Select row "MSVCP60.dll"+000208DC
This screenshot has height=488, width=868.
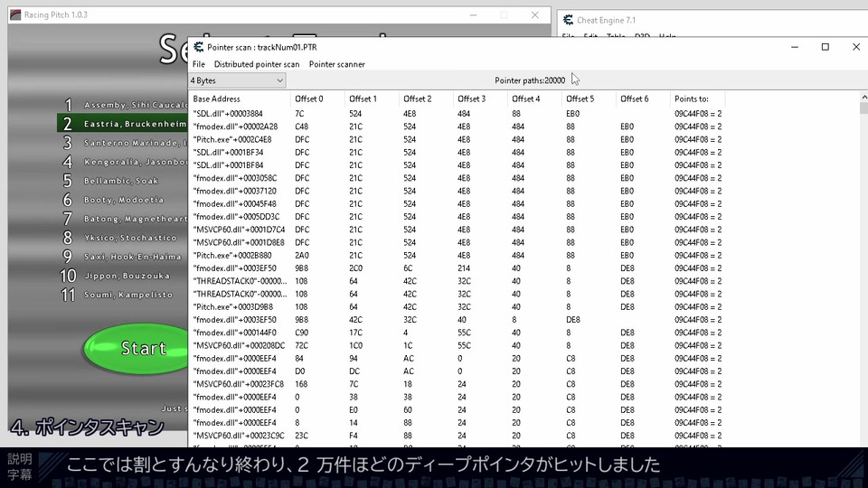coord(458,346)
